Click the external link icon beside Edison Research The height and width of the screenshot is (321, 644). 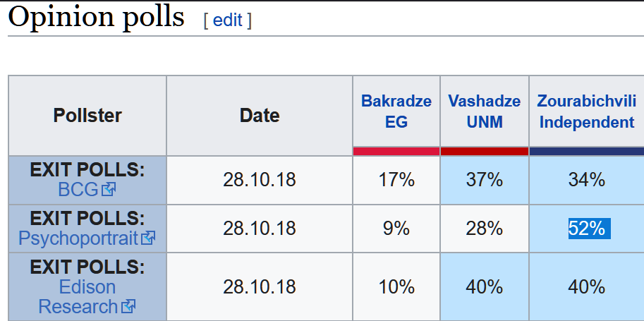(x=128, y=306)
